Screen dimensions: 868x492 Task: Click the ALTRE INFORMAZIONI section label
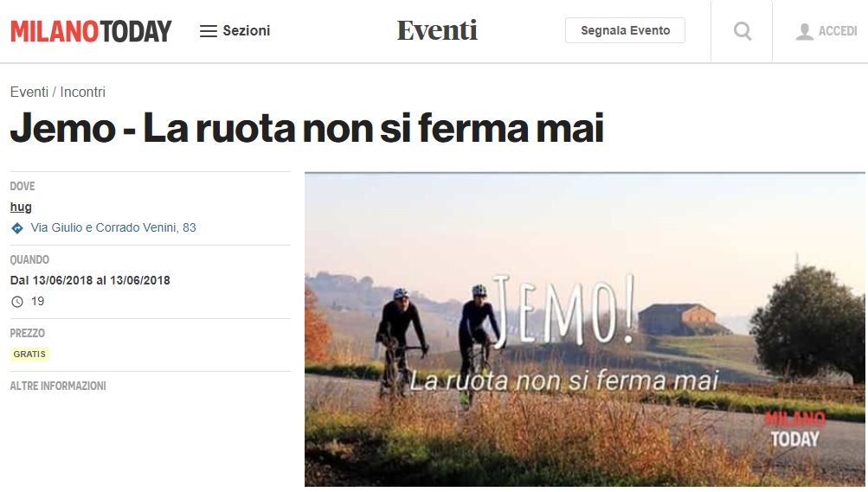coord(58,386)
